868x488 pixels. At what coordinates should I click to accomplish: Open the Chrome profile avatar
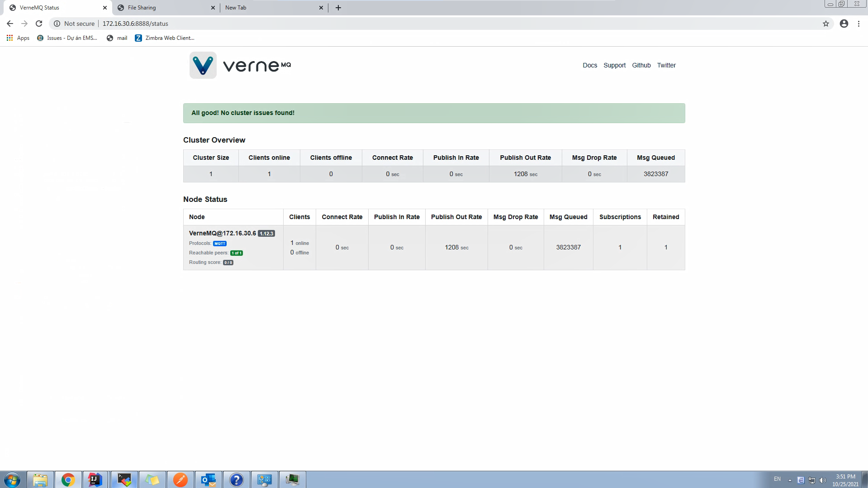843,24
